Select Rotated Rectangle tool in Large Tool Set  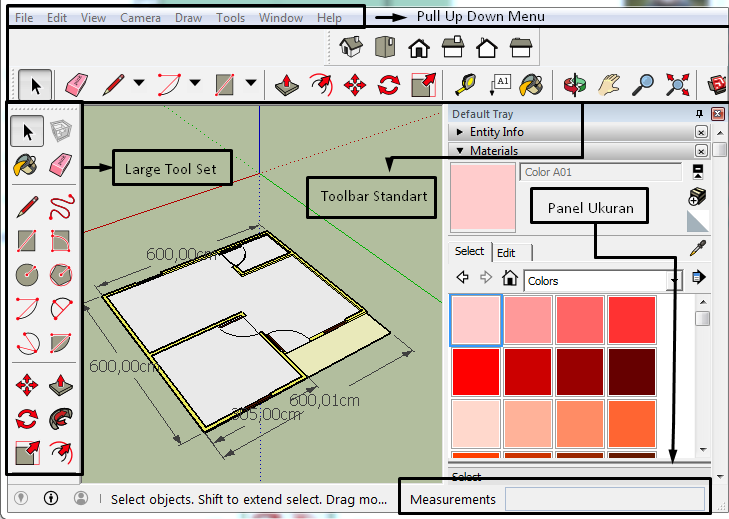click(x=61, y=241)
